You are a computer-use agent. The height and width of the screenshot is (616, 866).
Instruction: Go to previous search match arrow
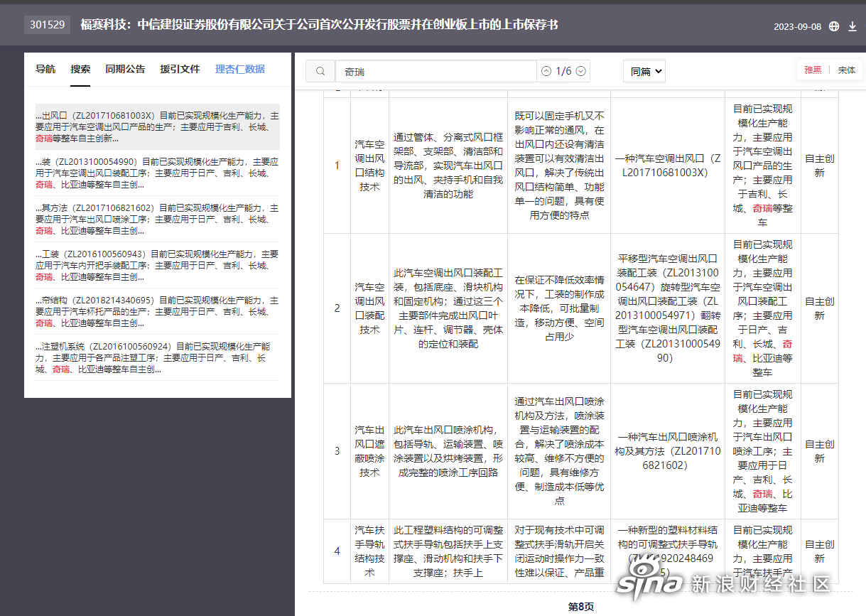pyautogui.click(x=546, y=71)
